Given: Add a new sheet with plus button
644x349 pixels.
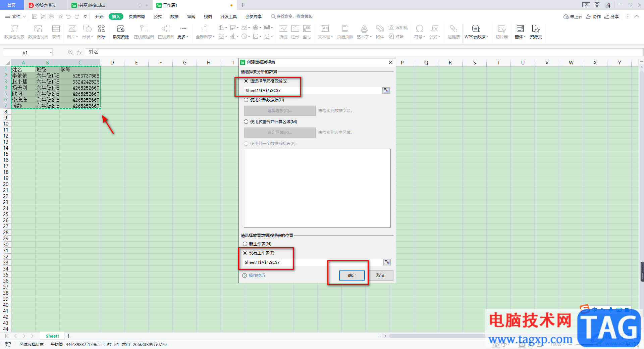Looking at the screenshot, I should 69,336.
